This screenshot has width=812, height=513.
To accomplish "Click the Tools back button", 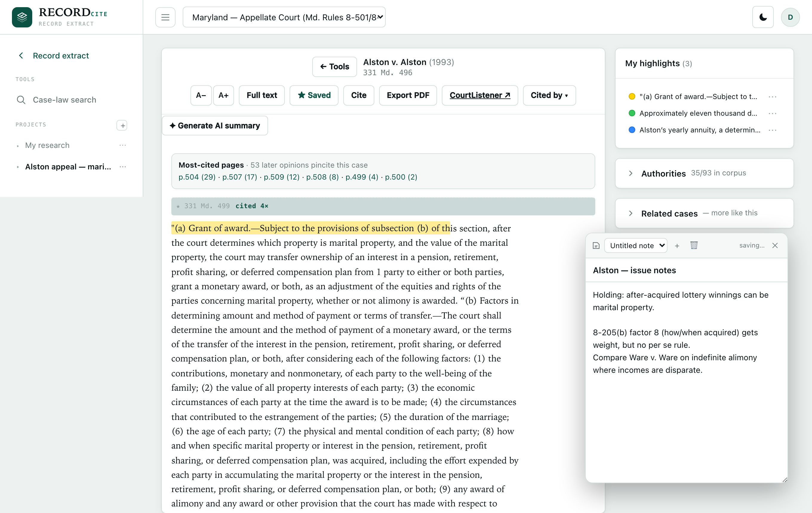I will click(335, 66).
